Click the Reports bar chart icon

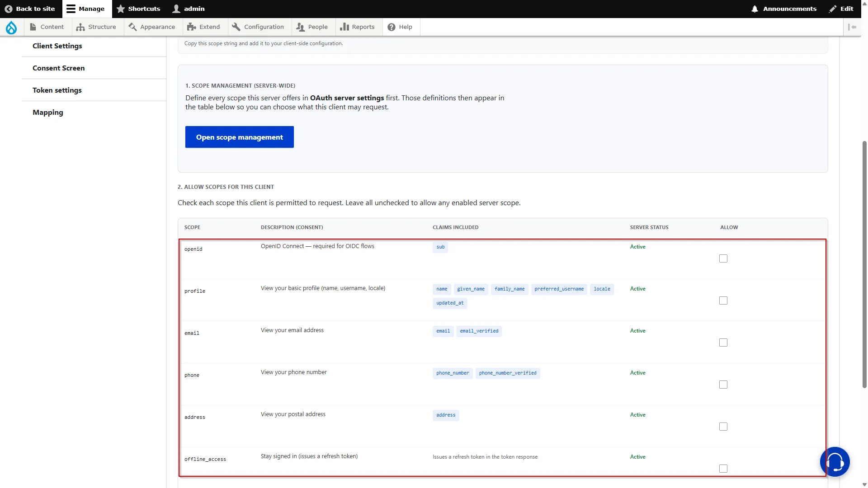click(x=344, y=27)
